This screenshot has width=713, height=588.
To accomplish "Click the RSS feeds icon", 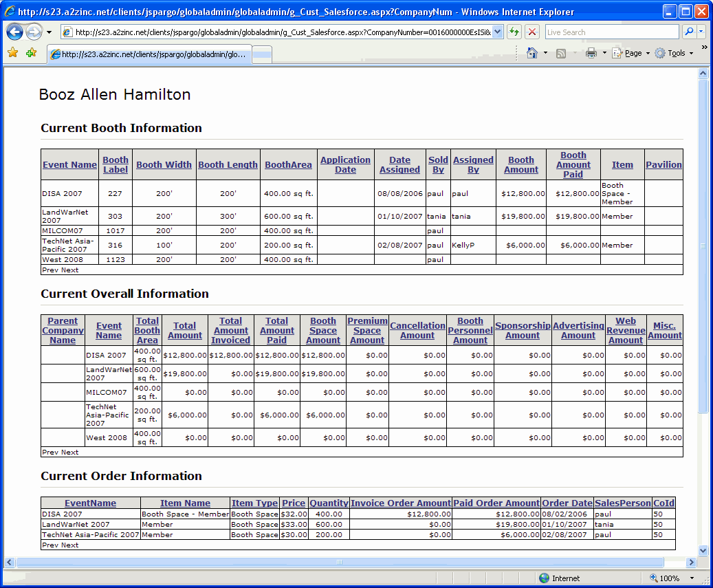I will click(561, 54).
